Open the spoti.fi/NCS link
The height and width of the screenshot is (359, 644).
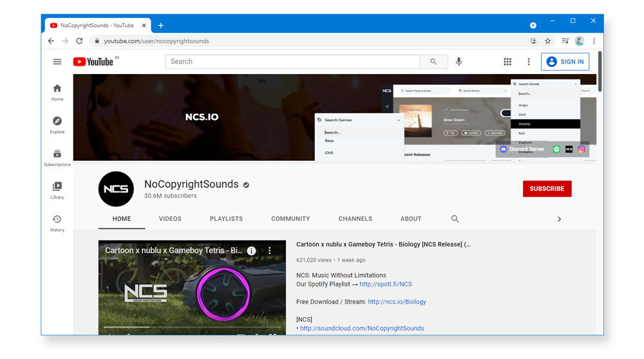tap(386, 284)
